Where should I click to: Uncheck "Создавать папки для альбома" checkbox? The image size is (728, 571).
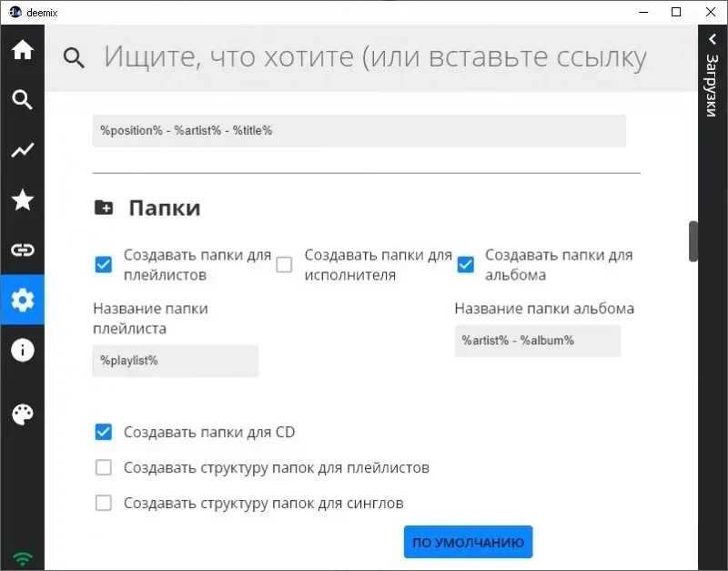(465, 265)
